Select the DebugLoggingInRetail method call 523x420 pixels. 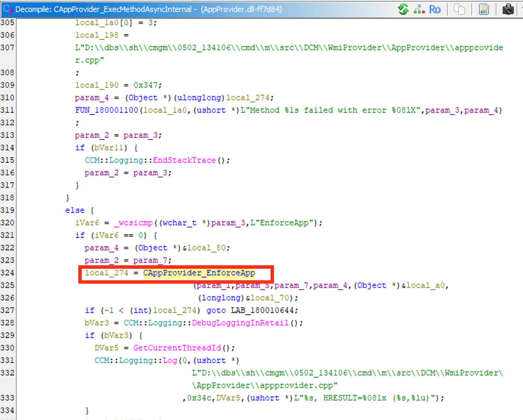tap(240, 323)
